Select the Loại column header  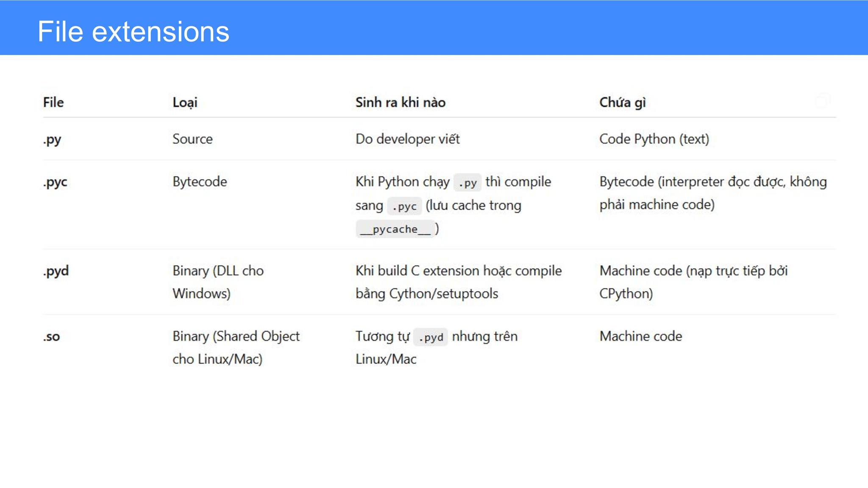pyautogui.click(x=185, y=102)
